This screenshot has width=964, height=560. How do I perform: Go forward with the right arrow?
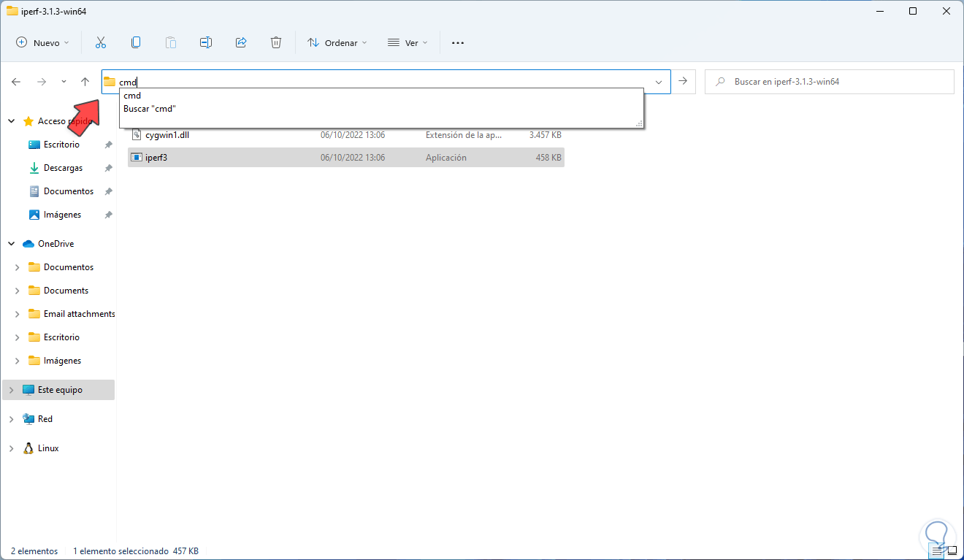(42, 82)
